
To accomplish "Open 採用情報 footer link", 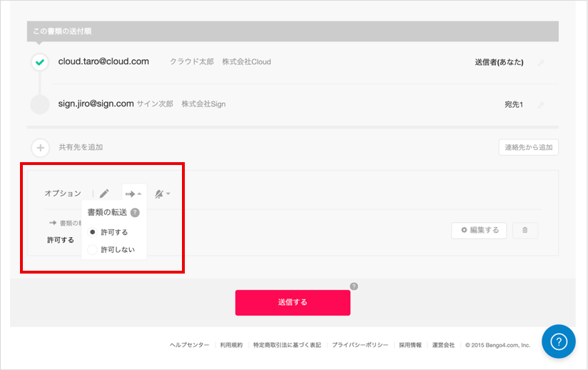I will click(410, 345).
